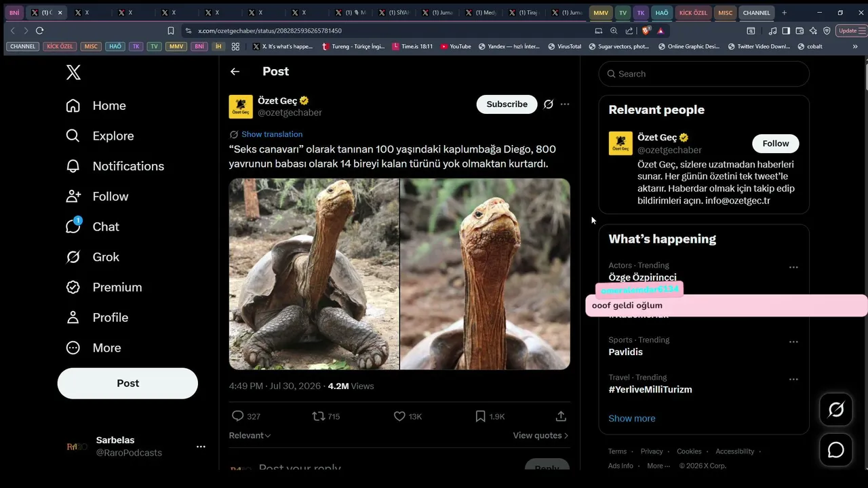The image size is (868, 488).
Task: Open the CHANNEL bookmarks folder
Action: [23, 47]
